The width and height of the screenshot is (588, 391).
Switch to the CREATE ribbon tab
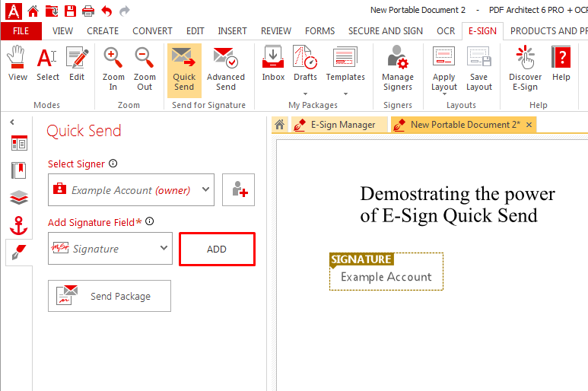pyautogui.click(x=103, y=31)
